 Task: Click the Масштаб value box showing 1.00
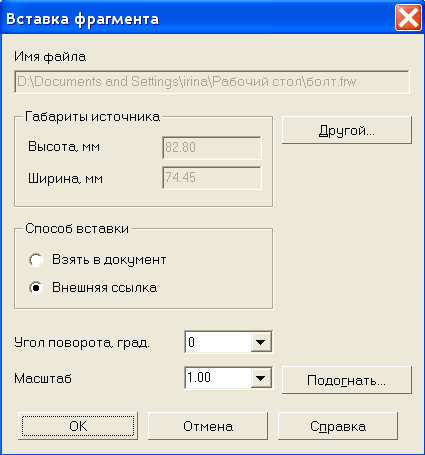click(218, 378)
